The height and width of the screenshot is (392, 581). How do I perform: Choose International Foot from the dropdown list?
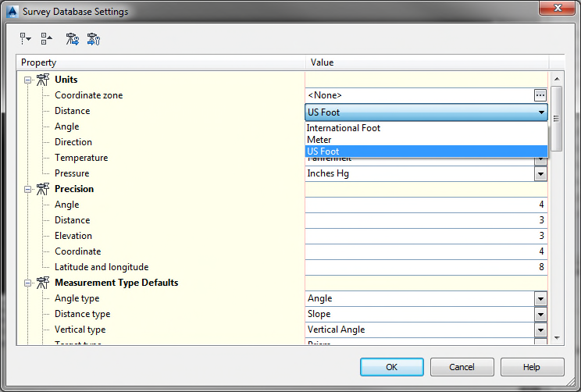pyautogui.click(x=426, y=128)
